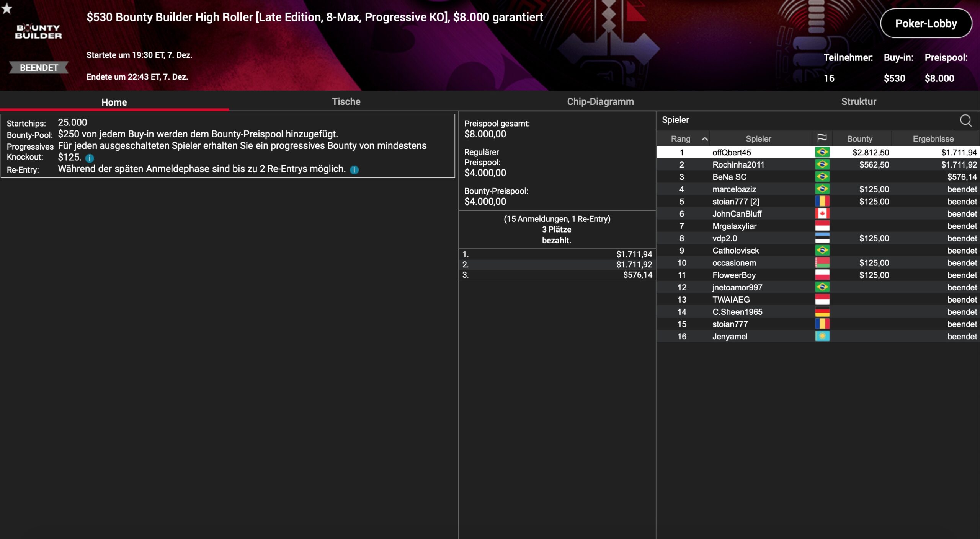
Task: Click the Bounty Builder logo
Action: pos(38,32)
